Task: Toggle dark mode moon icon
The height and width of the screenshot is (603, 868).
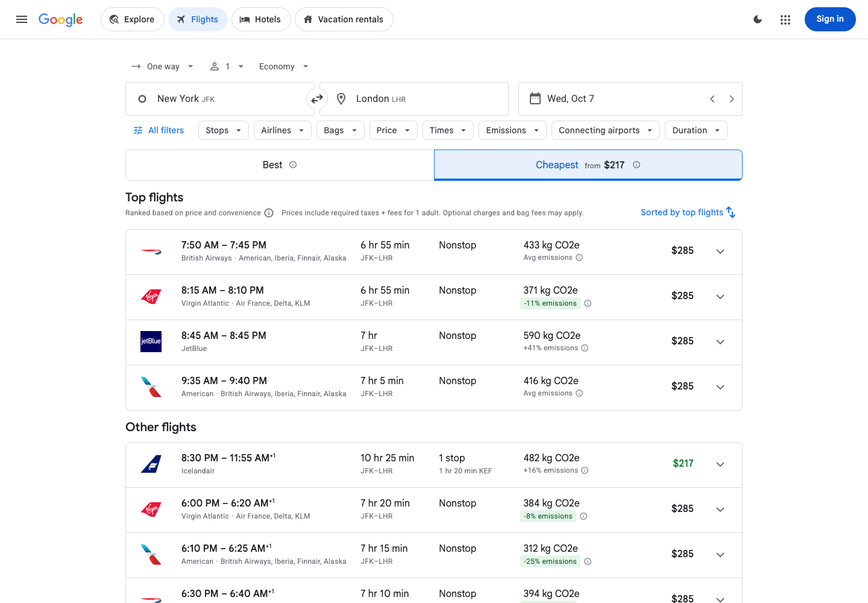Action: click(758, 19)
